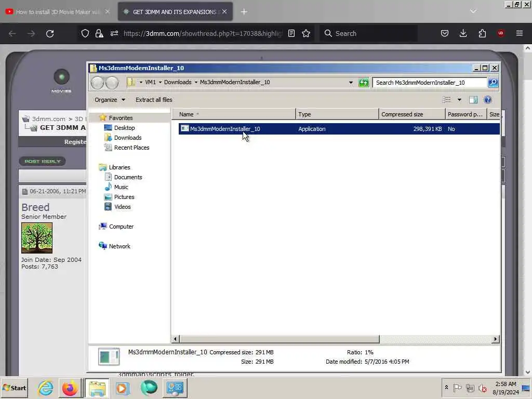The width and height of the screenshot is (532, 399).
Task: Change view with the views icon
Action: [447, 100]
